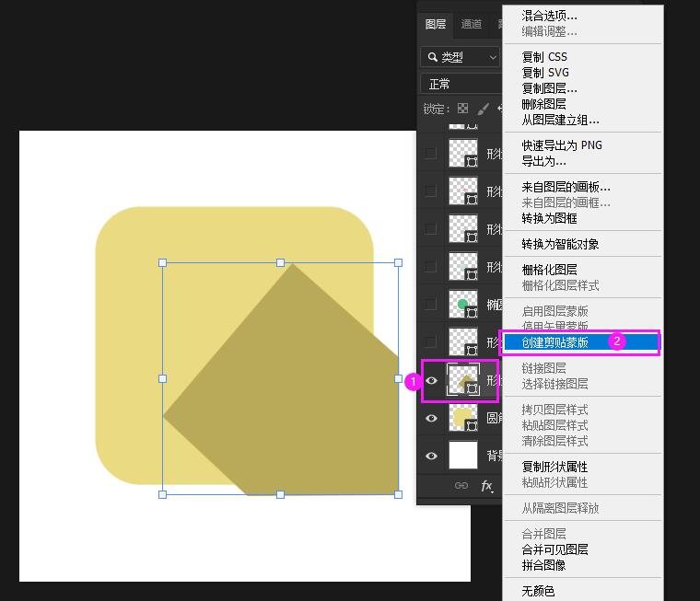700x601 pixels.
Task: Click the white 背景 layer thumbnail
Action: coord(463,456)
